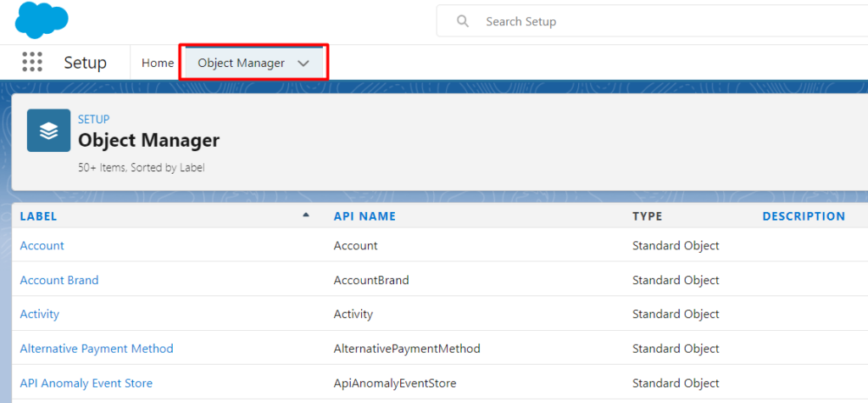Sort by the Description column header

pyautogui.click(x=803, y=216)
